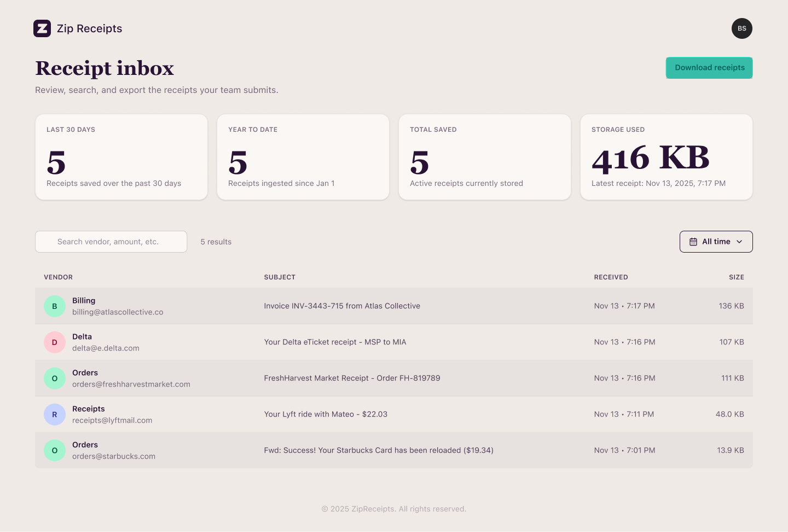This screenshot has width=788, height=532.
Task: Select the Billing vendor avatar badge
Action: click(55, 306)
